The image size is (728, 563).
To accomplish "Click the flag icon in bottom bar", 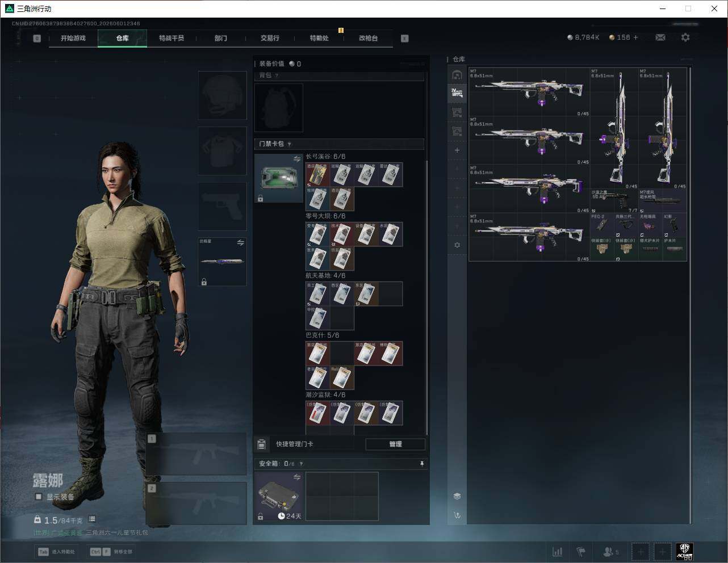I will tap(581, 552).
